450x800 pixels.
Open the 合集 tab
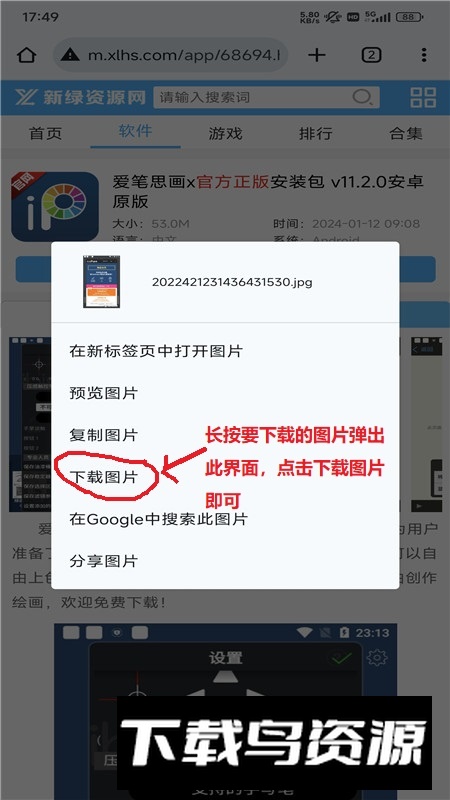click(406, 133)
